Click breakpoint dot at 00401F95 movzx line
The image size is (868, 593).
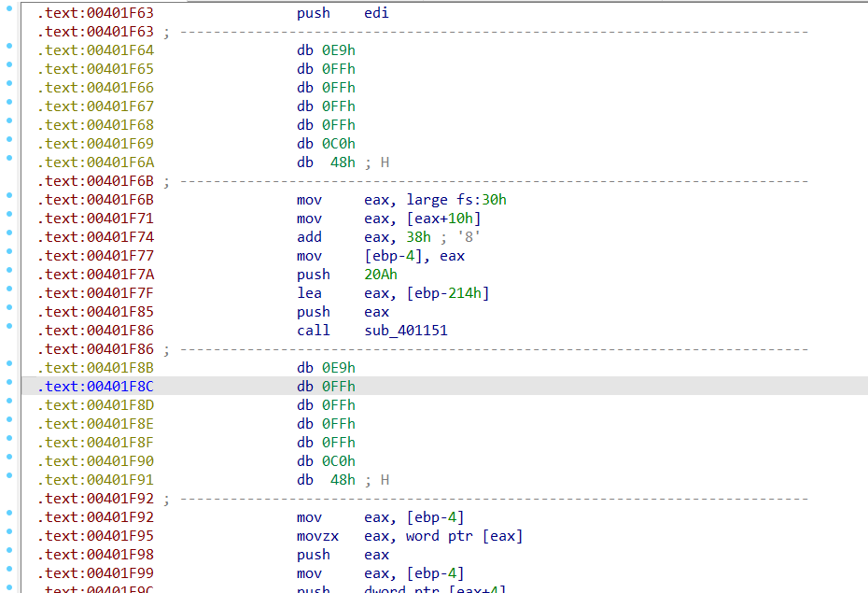point(9,531)
